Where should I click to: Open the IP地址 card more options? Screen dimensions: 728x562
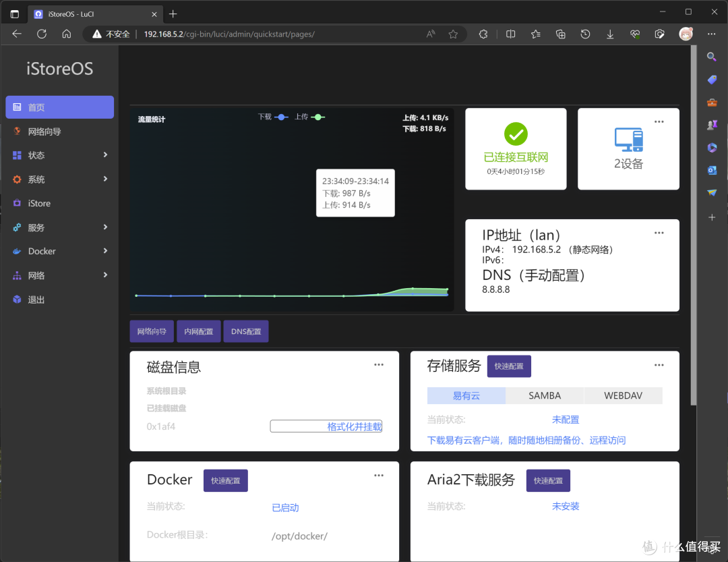[x=659, y=233]
